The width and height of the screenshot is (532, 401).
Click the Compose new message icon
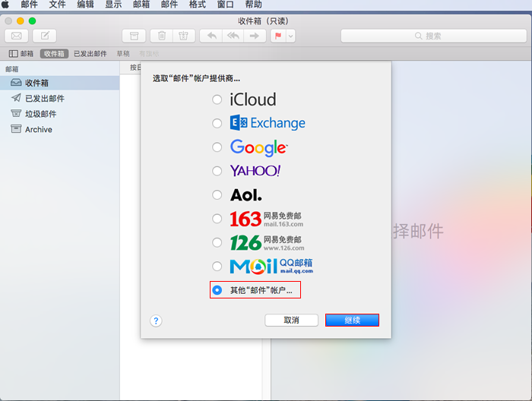(45, 36)
